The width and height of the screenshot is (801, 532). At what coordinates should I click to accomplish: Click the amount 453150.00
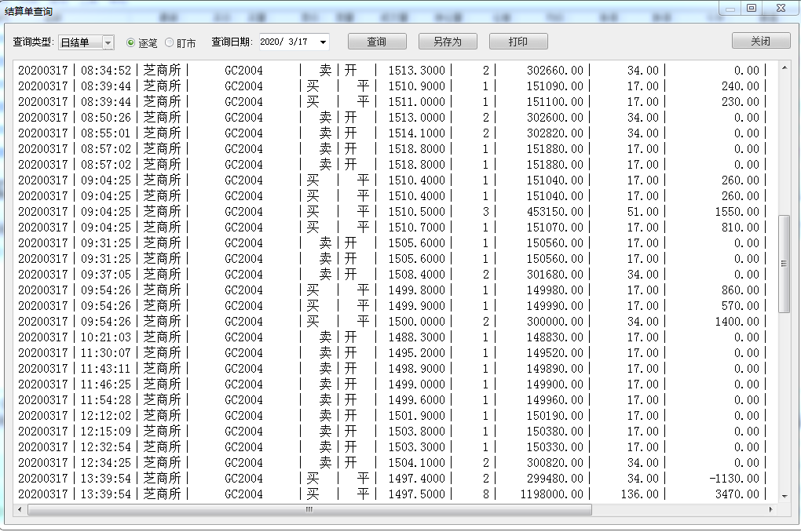click(x=554, y=211)
